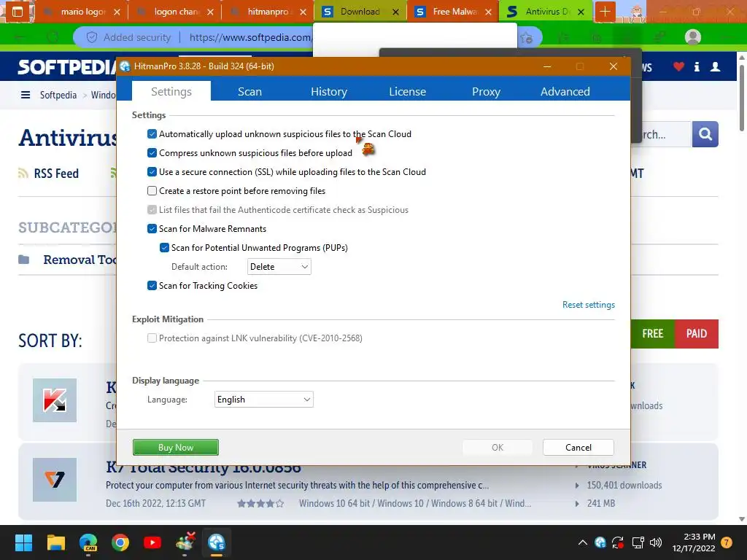Click the Softpedia search magnifier icon
This screenshot has width=747, height=560.
705,134
